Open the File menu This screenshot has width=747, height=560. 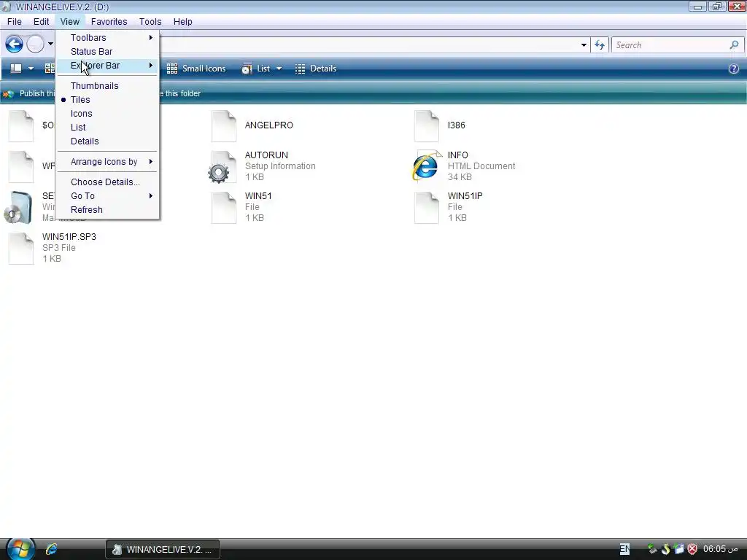pyautogui.click(x=15, y=21)
